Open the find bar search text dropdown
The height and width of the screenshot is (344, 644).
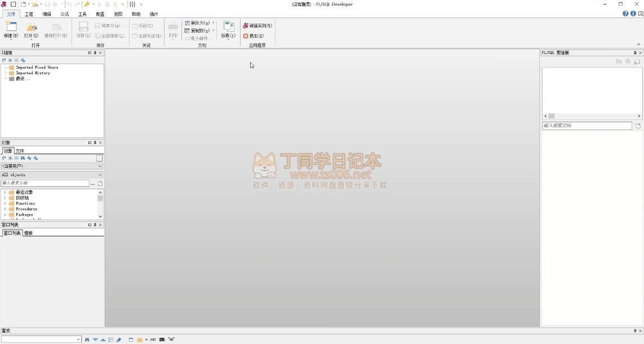(78, 339)
